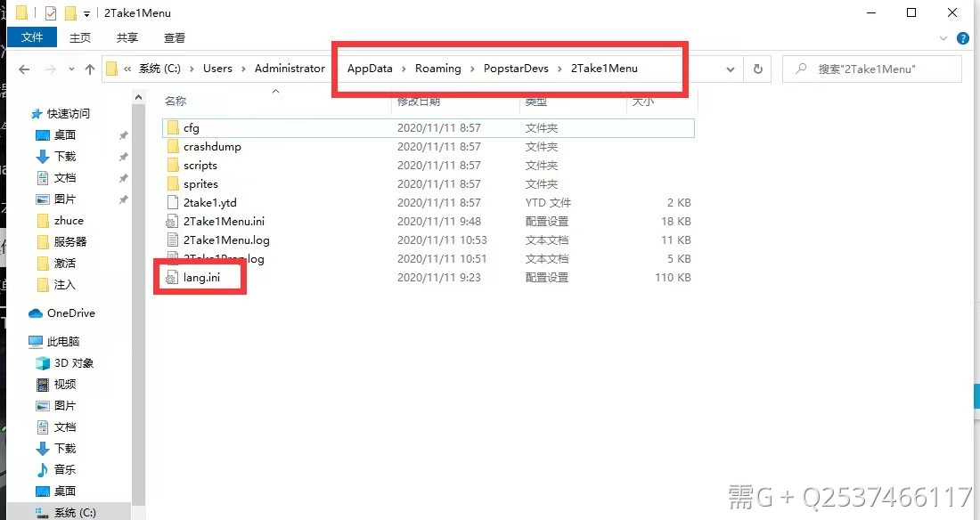The image size is (980, 520).
Task: Click the title bar new folder icon
Action: pos(70,13)
